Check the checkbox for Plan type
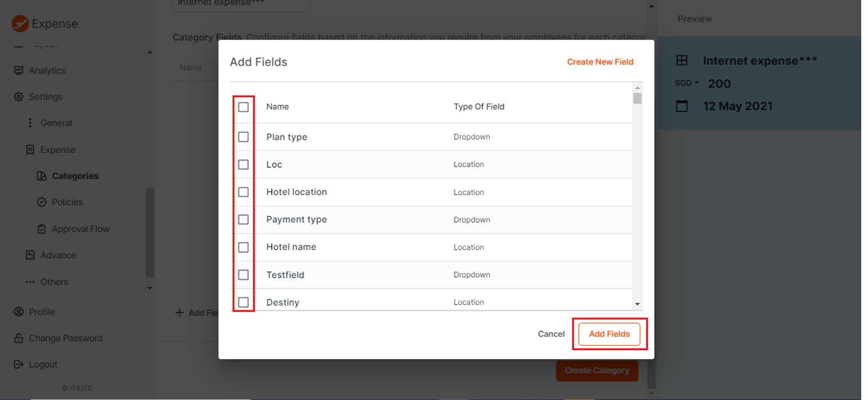 243,137
